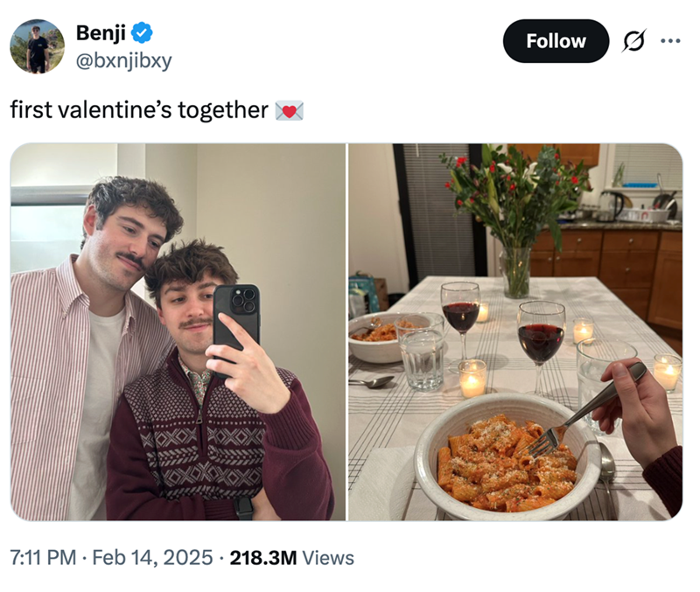Click the Feb 14, 2025 date
The image size is (700, 592).
point(150,557)
